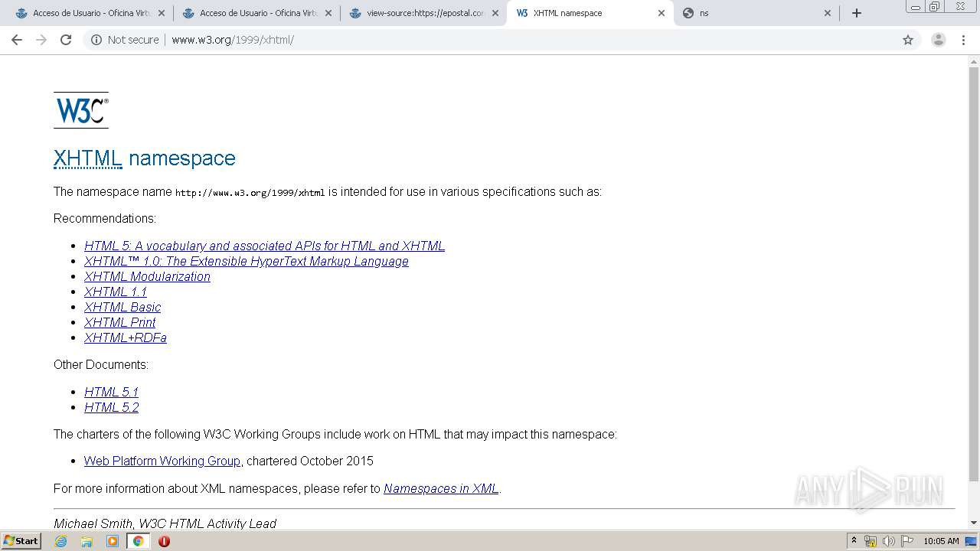Open the user profile avatar
Viewport: 980px width, 551px height.
click(x=939, y=40)
